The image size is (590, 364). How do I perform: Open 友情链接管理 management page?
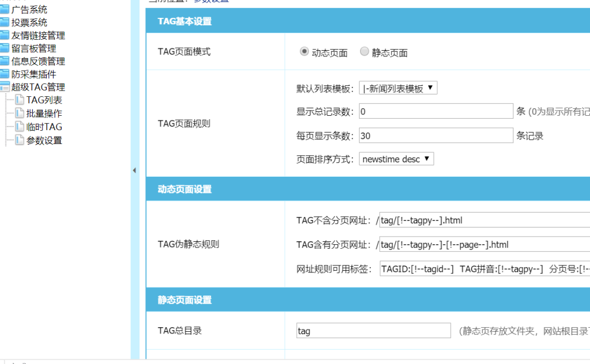39,35
